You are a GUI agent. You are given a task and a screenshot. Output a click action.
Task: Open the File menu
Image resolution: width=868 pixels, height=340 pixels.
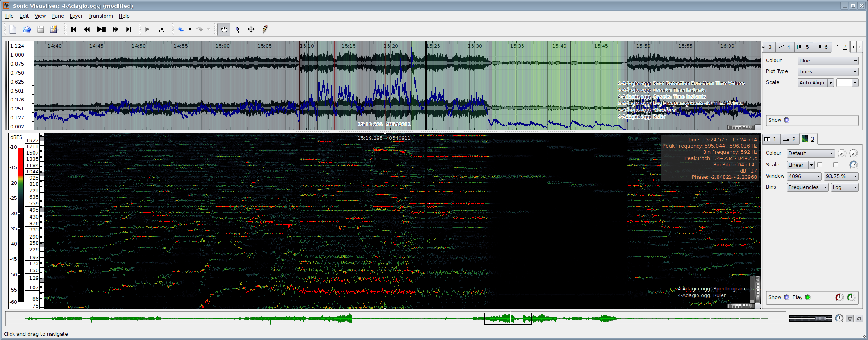pyautogui.click(x=9, y=16)
